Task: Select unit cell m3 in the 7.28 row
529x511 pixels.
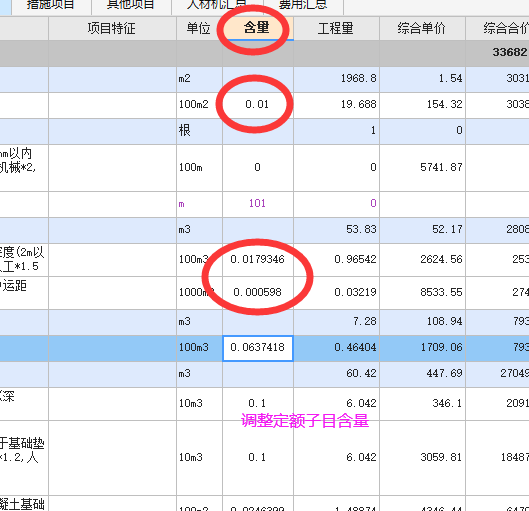Action: [x=199, y=322]
